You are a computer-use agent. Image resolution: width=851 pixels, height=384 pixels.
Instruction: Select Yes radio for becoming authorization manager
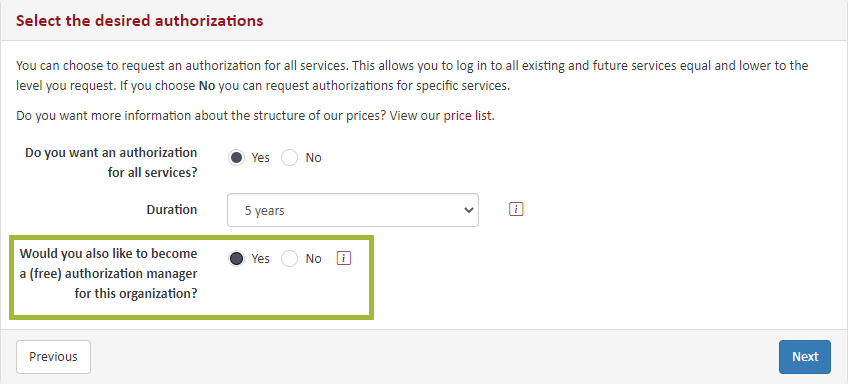[236, 259]
